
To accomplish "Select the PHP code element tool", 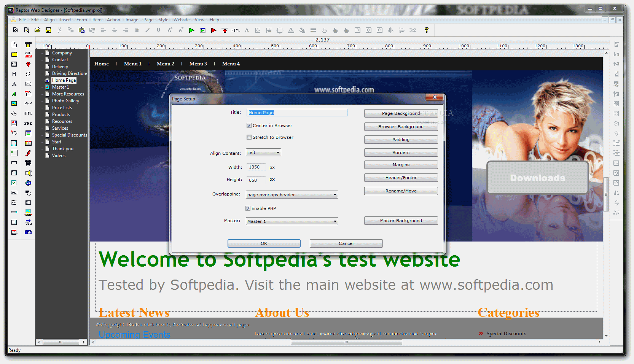I will [x=28, y=103].
